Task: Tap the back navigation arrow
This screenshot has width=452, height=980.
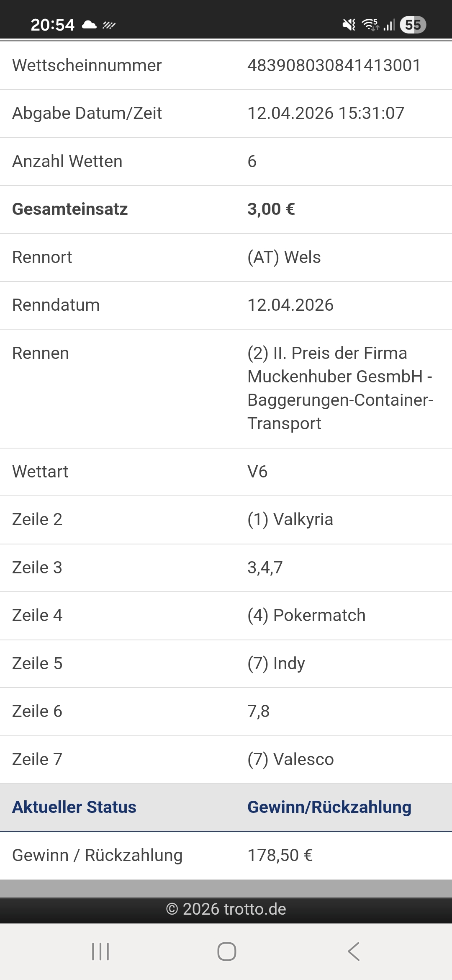Action: 354,951
